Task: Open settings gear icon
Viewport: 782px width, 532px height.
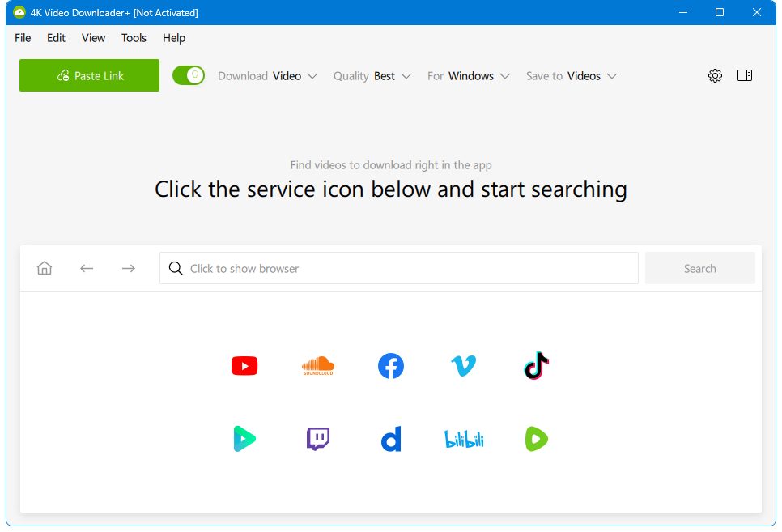Action: point(715,75)
